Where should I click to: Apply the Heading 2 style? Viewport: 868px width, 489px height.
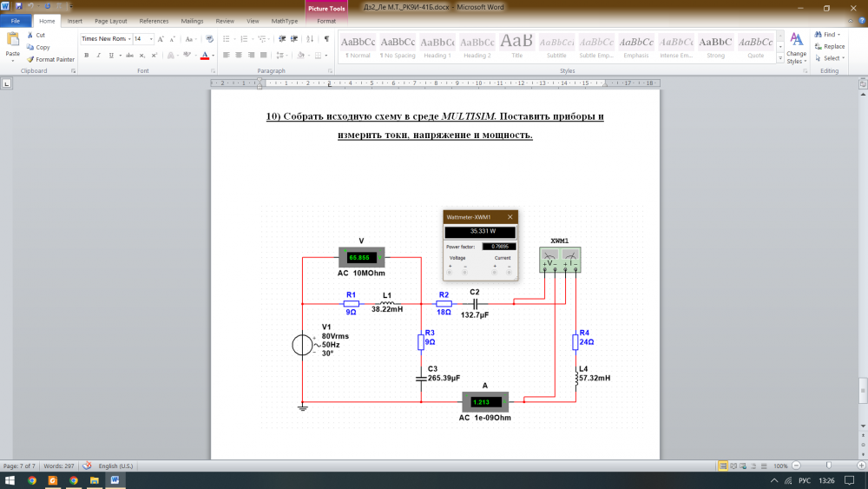click(477, 45)
